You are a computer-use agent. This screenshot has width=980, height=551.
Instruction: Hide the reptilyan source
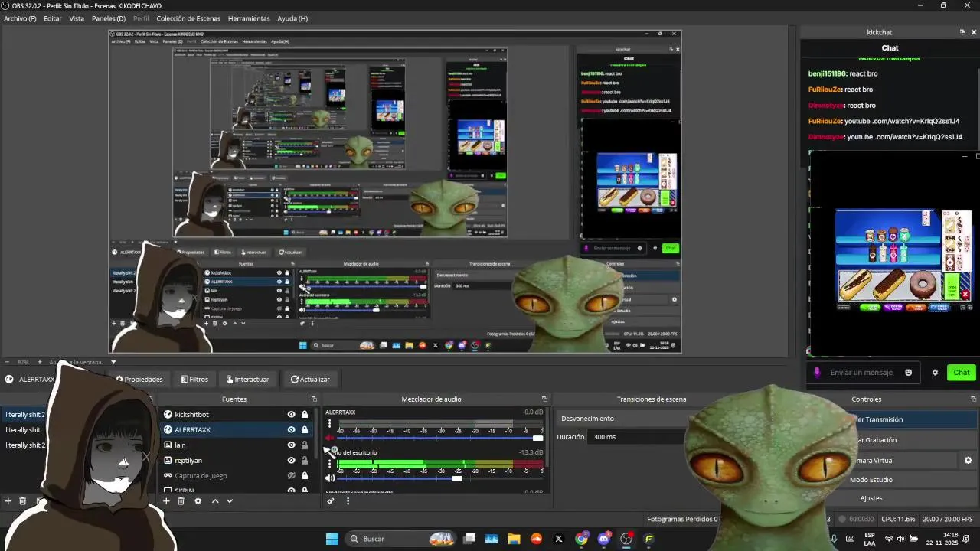(291, 461)
